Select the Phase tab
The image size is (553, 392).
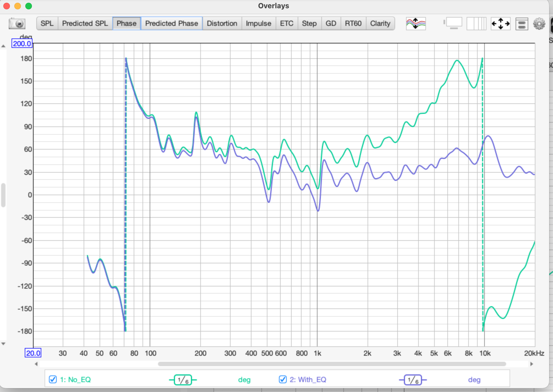[x=127, y=23]
